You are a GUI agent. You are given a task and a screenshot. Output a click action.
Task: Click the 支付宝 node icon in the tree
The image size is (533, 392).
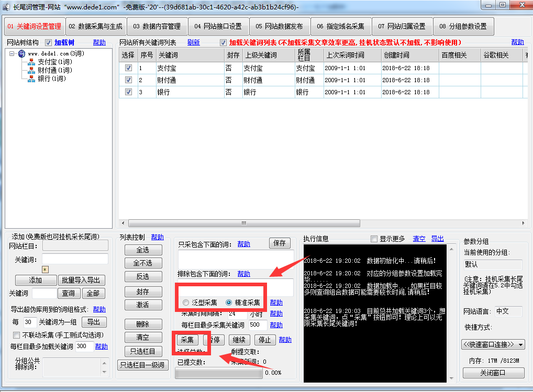click(x=31, y=62)
